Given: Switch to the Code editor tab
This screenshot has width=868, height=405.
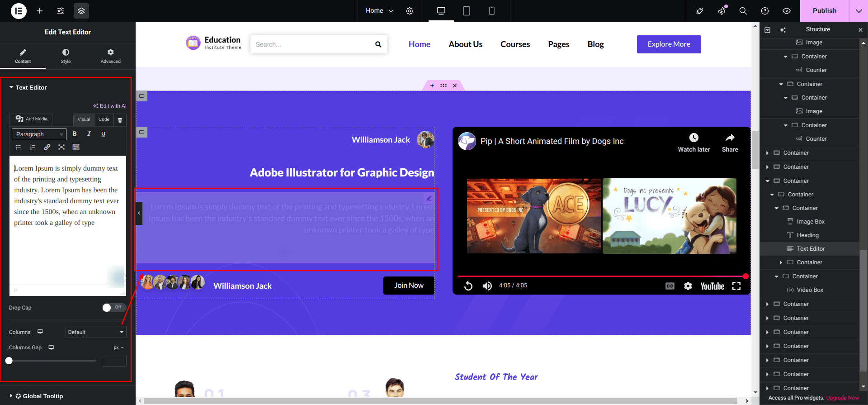Looking at the screenshot, I should [x=104, y=119].
